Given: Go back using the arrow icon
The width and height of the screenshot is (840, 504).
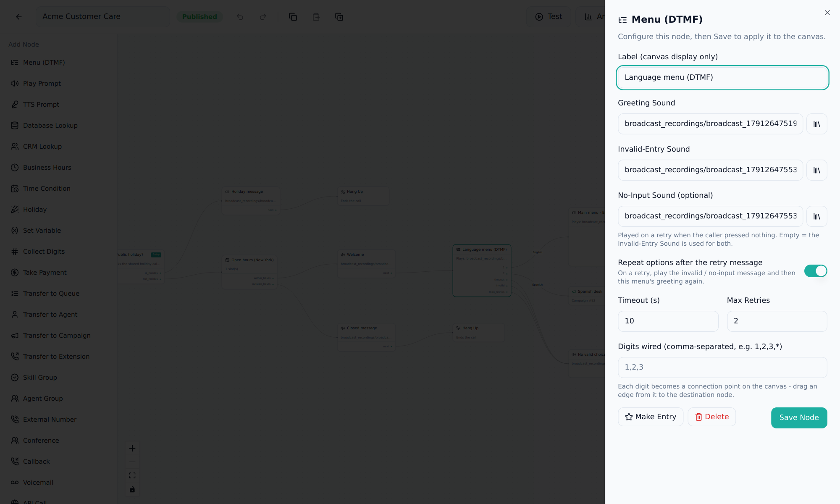Looking at the screenshot, I should click(18, 17).
